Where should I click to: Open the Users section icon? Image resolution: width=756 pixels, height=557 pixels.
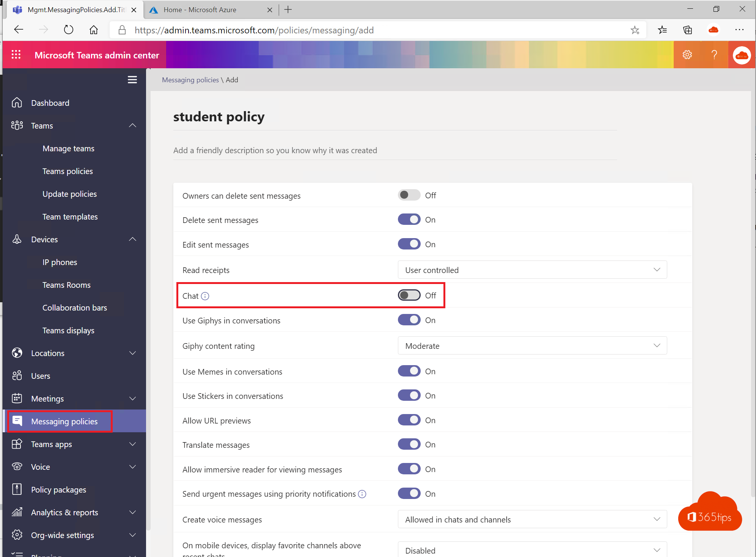coord(17,375)
